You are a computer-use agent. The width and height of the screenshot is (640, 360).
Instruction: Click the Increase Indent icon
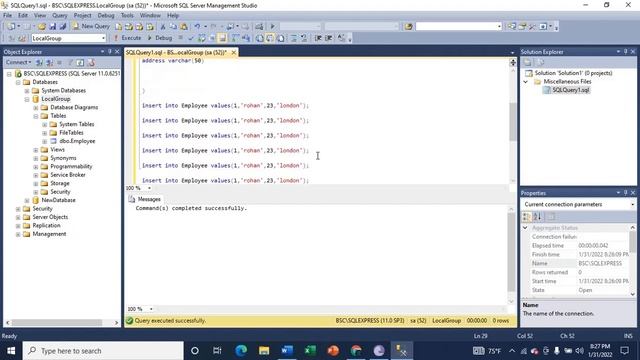click(329, 38)
